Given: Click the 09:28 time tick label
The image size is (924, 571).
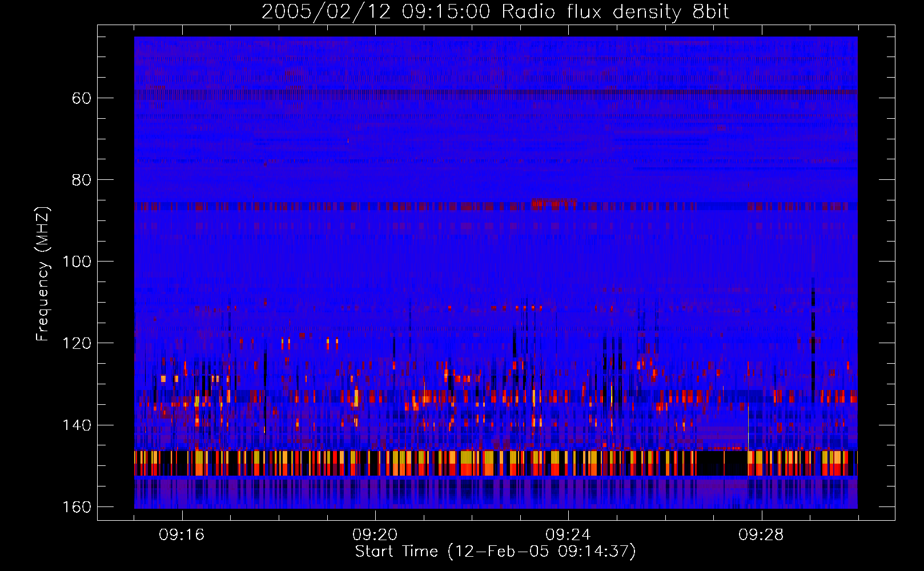Looking at the screenshot, I should [x=761, y=535].
